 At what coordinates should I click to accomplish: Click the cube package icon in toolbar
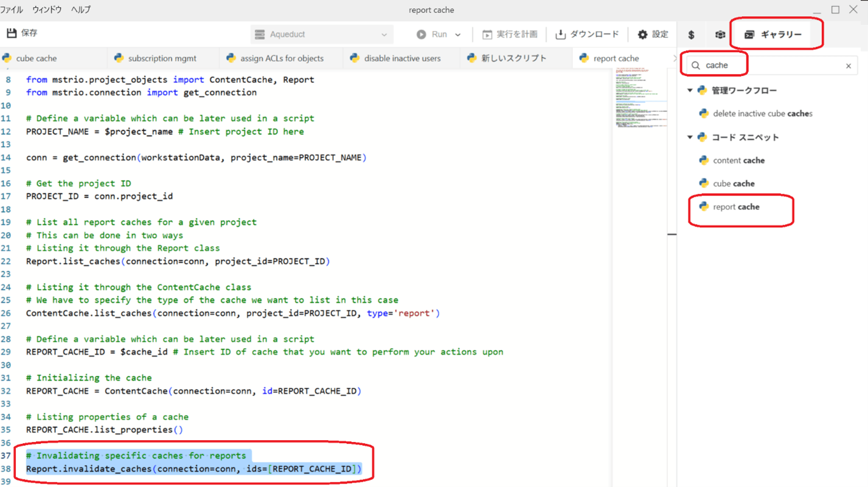[720, 35]
